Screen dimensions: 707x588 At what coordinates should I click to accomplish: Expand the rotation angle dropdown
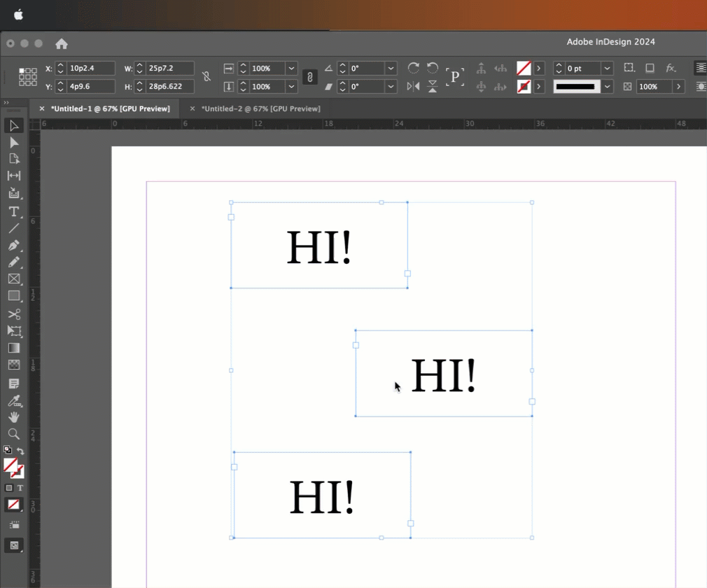pyautogui.click(x=391, y=68)
